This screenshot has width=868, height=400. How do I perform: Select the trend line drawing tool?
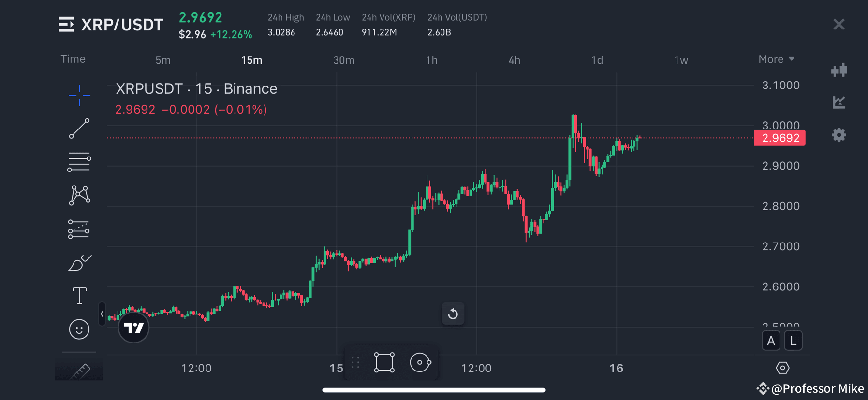pos(79,129)
